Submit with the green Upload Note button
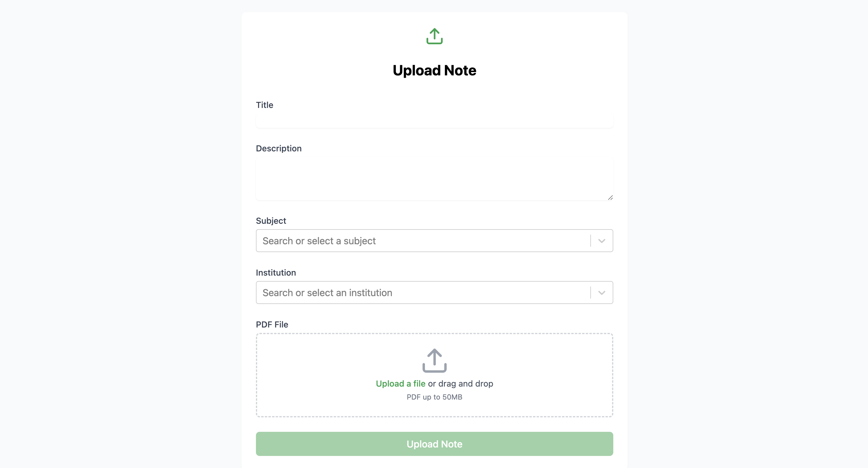The width and height of the screenshot is (868, 468). pos(434,444)
